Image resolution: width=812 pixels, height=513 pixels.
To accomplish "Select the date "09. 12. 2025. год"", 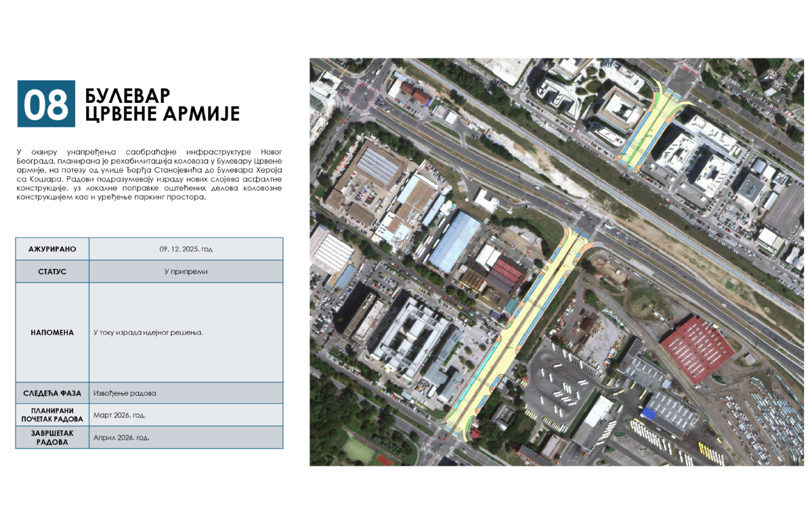I will 186,248.
